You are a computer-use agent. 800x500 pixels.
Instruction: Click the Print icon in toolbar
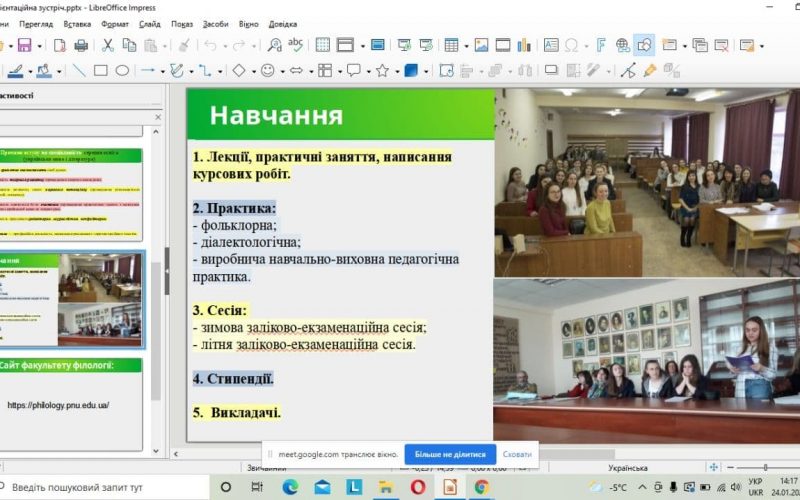click(81, 45)
